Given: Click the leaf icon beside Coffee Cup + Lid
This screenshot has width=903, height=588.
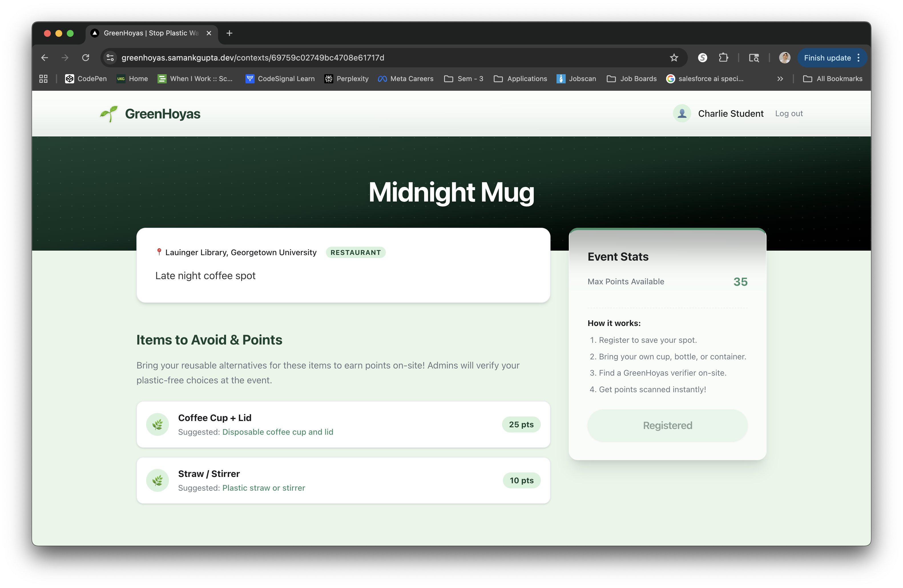Looking at the screenshot, I should [158, 424].
